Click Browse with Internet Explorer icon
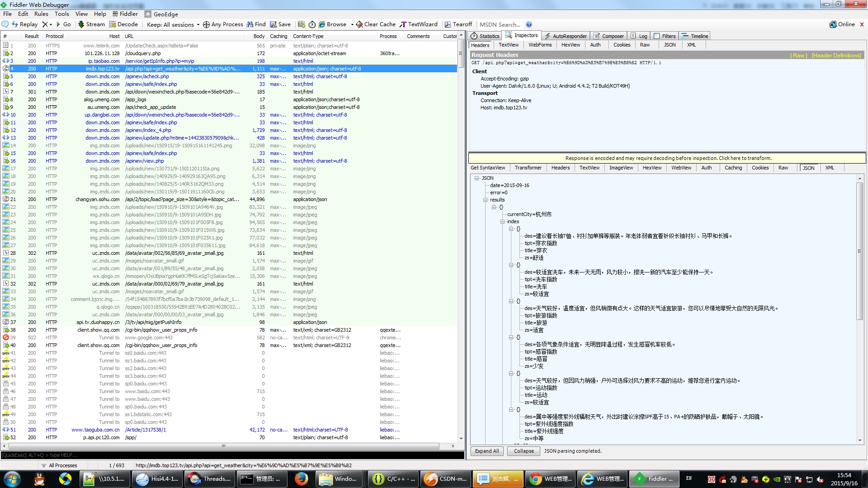This screenshot has height=488, width=868. tap(322, 24)
